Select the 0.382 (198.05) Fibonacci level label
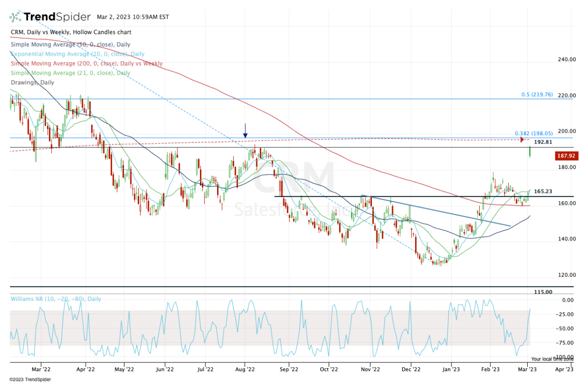 tap(534, 133)
